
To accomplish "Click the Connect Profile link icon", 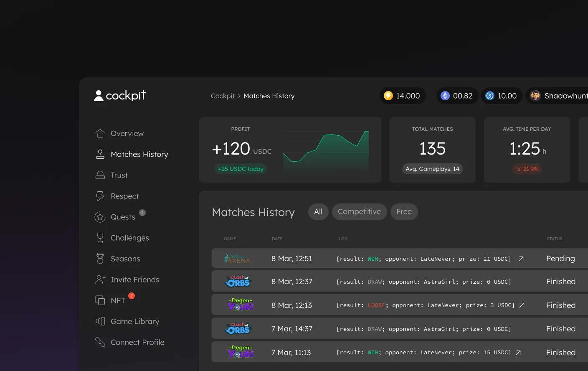I will click(x=100, y=342).
